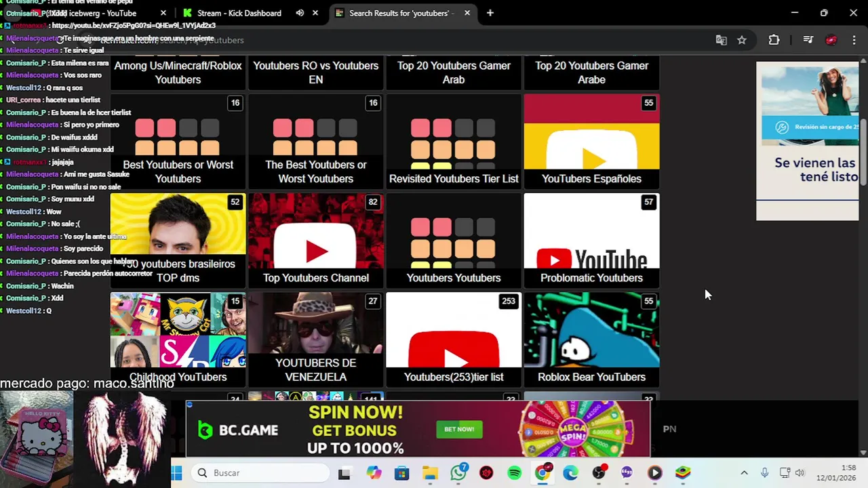Open a new browser tab
Screen dimensions: 868x488
(490, 13)
